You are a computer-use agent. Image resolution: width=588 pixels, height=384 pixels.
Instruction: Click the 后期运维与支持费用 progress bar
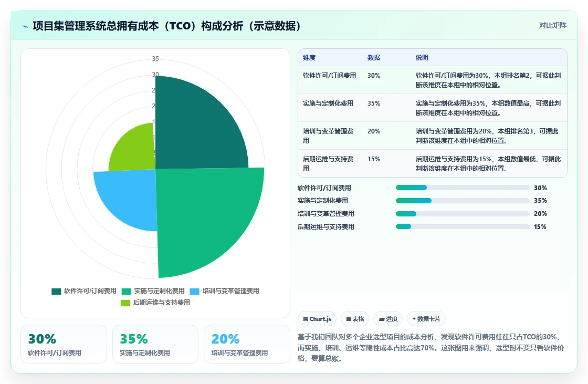[x=463, y=227]
